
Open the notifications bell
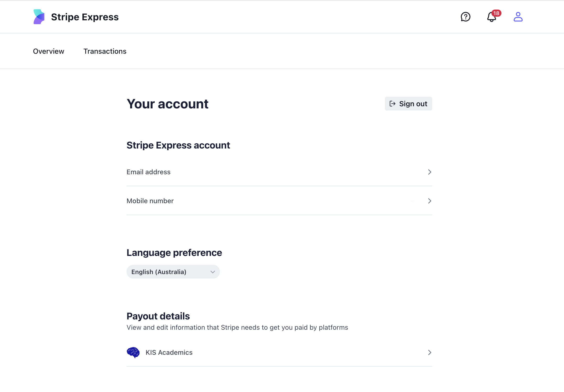[491, 18]
